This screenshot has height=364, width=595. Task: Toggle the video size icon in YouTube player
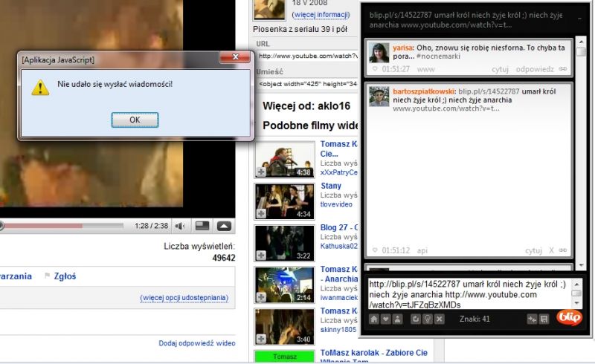202,226
